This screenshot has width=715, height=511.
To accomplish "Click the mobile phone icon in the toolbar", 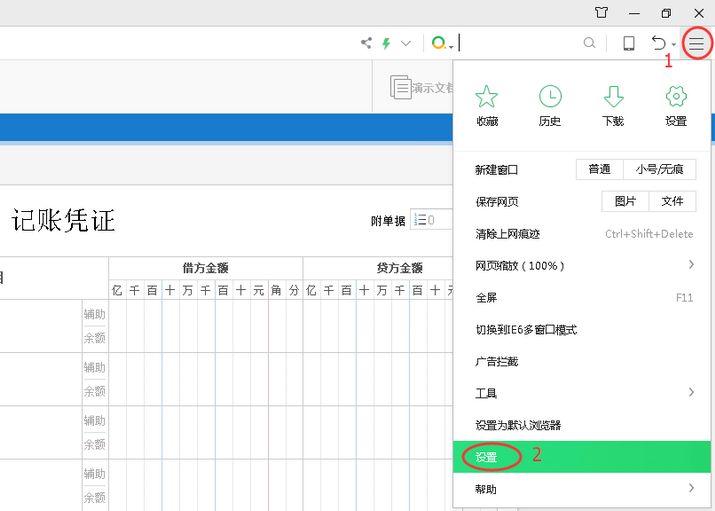I will pos(629,43).
